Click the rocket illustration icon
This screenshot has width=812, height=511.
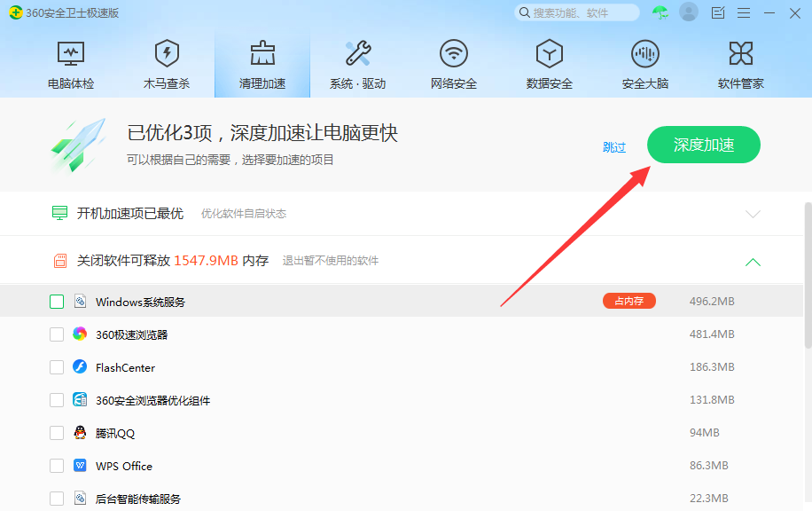point(79,145)
